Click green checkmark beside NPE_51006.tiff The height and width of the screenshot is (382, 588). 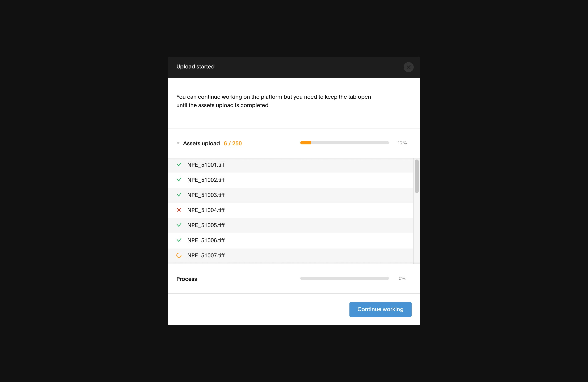179,240
